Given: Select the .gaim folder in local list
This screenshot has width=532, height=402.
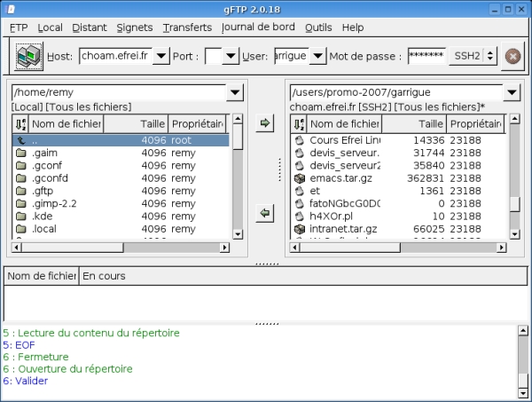Looking at the screenshot, I should point(45,154).
